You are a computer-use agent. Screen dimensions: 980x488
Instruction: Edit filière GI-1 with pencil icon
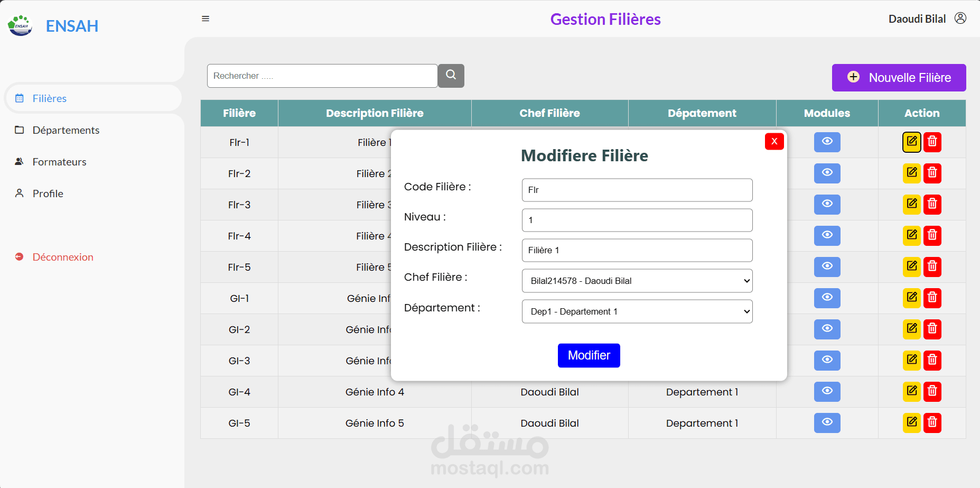pyautogui.click(x=912, y=298)
